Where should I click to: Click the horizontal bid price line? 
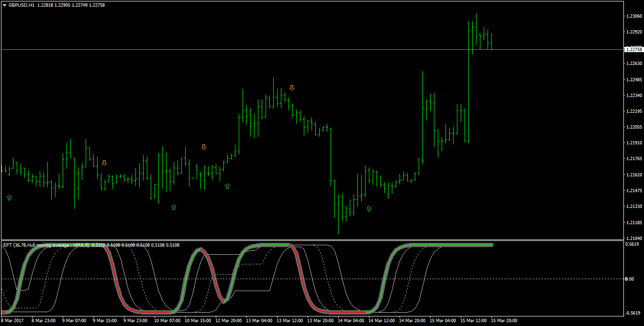pyautogui.click(x=311, y=49)
